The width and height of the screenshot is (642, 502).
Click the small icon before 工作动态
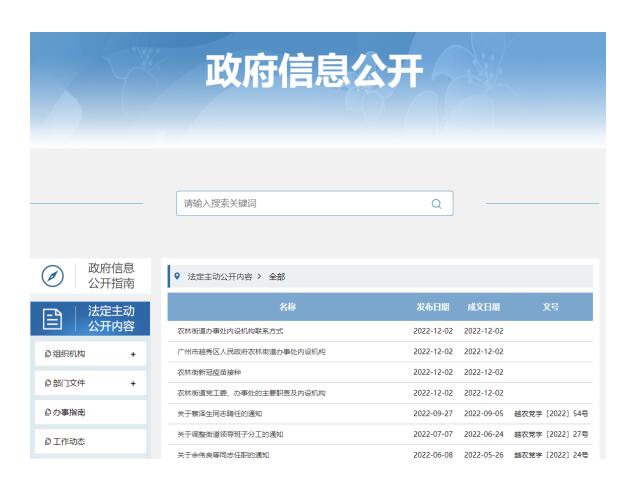[47, 442]
